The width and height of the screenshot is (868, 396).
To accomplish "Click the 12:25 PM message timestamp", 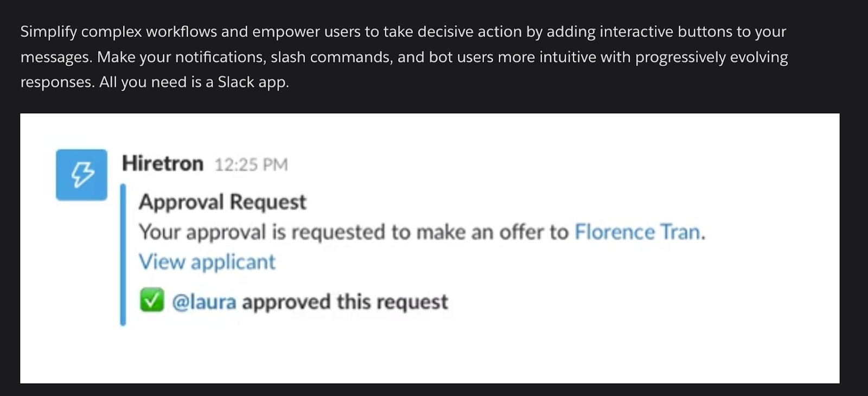I will tap(251, 165).
